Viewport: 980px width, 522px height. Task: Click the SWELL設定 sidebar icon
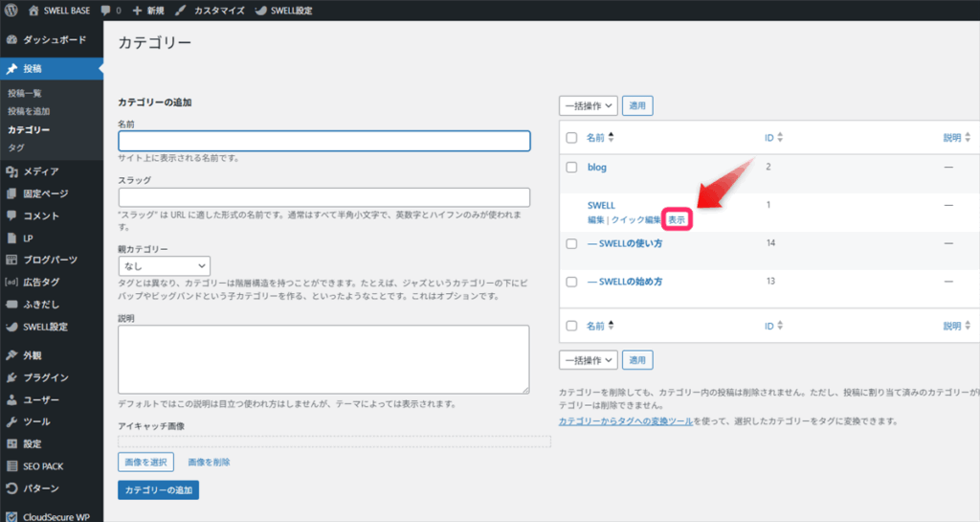click(11, 327)
